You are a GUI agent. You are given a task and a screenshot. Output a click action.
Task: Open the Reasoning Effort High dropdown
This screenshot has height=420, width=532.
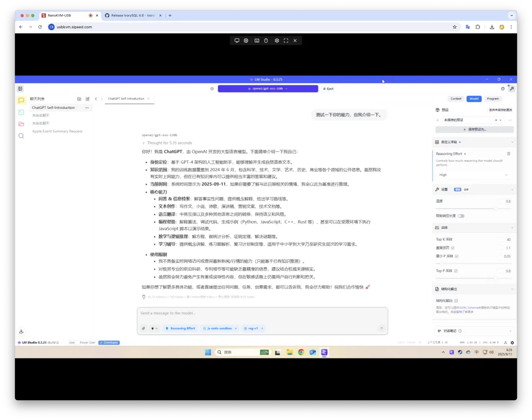pyautogui.click(x=474, y=175)
